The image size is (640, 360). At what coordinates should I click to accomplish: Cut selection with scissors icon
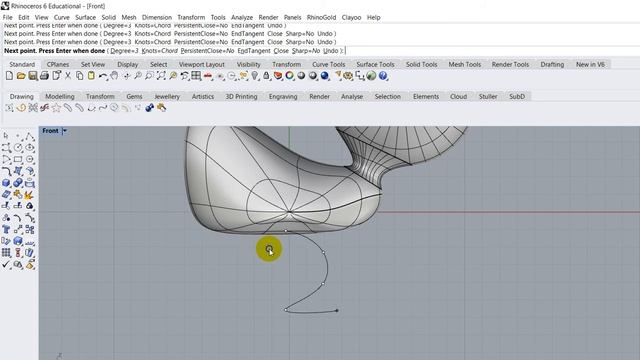[x=68, y=76]
